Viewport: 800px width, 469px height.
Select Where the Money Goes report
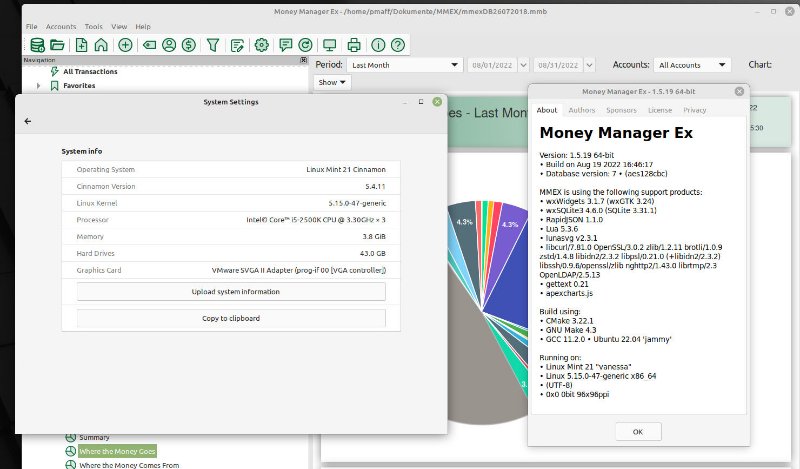117,451
